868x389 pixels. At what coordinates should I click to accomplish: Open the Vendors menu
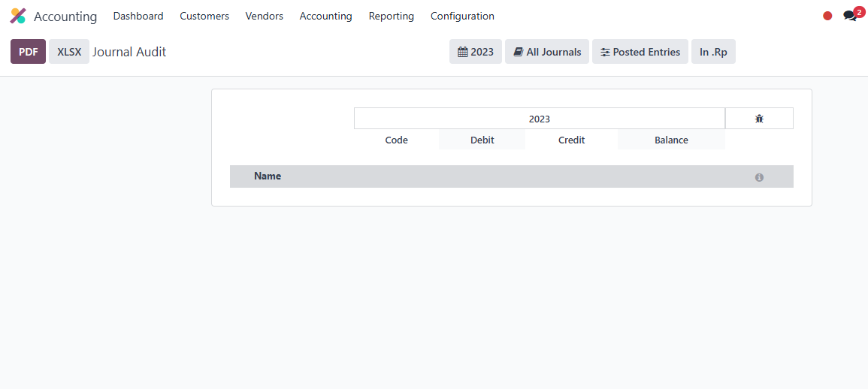coord(265,16)
